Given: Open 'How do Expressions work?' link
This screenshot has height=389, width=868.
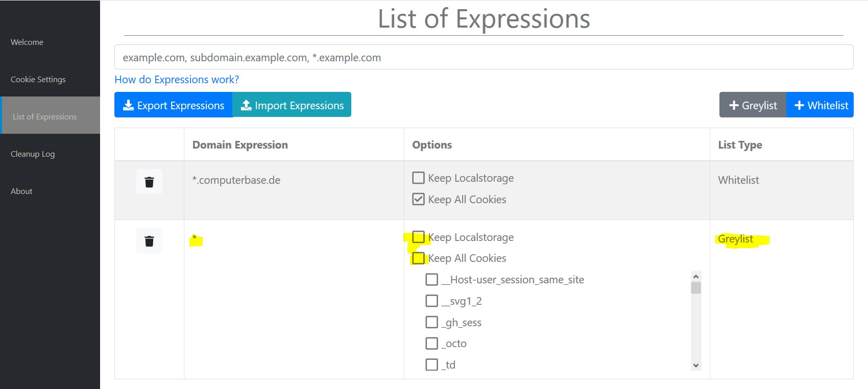Looking at the screenshot, I should click(177, 80).
